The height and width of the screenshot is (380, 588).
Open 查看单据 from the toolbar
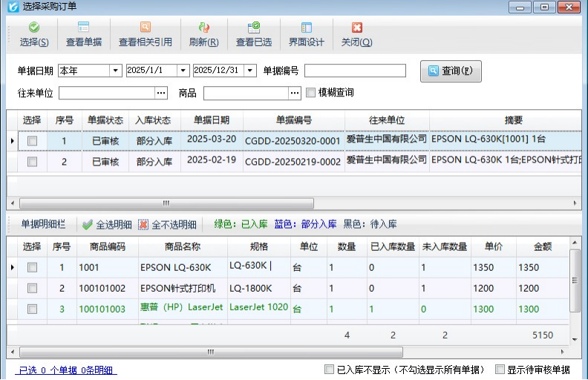[84, 28]
